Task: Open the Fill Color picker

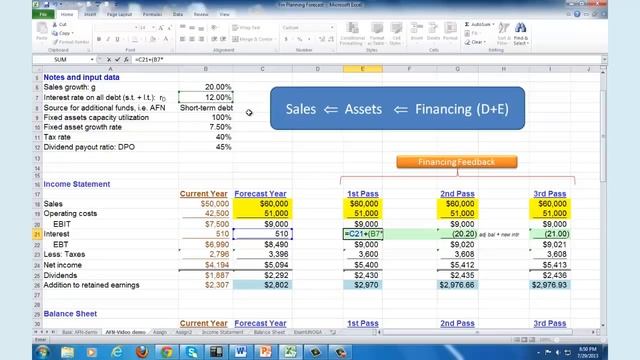Action: click(153, 39)
